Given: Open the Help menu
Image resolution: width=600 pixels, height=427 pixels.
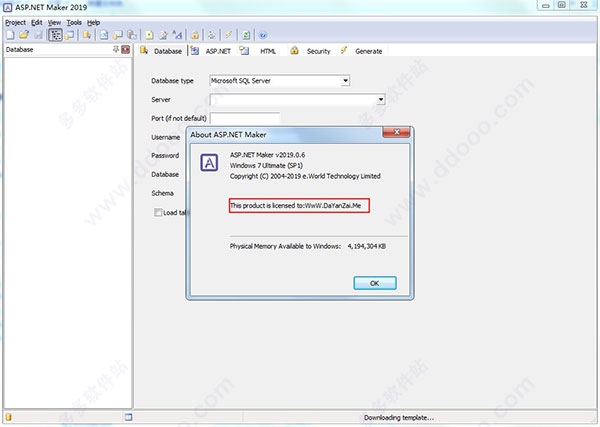Looking at the screenshot, I should (x=93, y=23).
